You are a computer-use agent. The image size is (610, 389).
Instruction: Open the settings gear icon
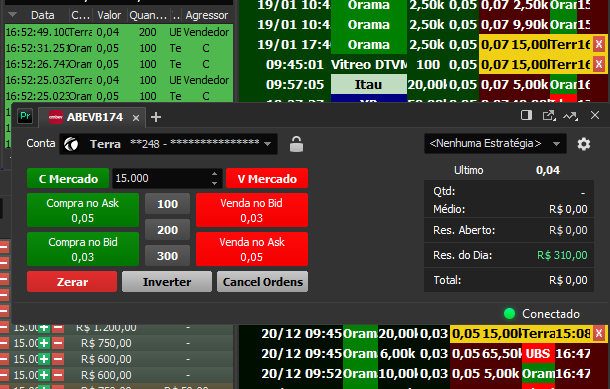[584, 144]
